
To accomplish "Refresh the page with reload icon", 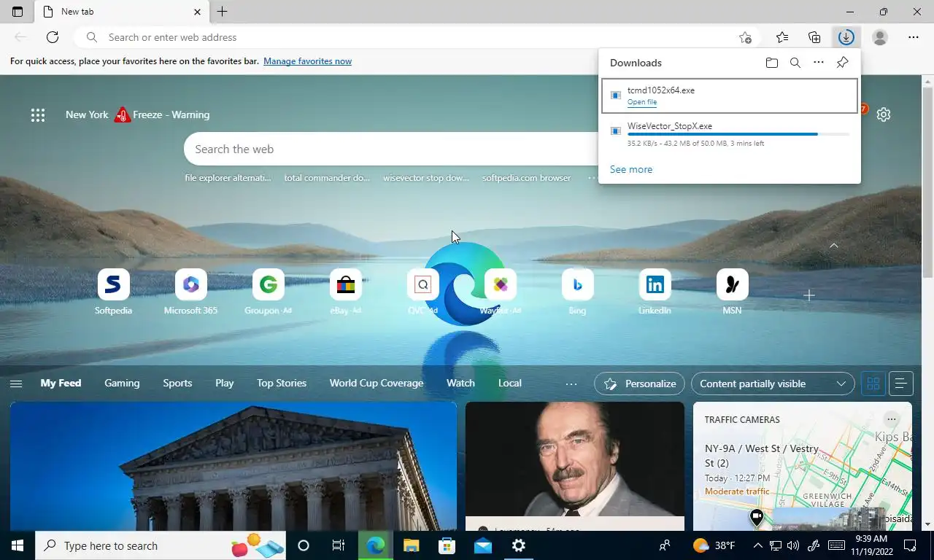I will tap(53, 37).
